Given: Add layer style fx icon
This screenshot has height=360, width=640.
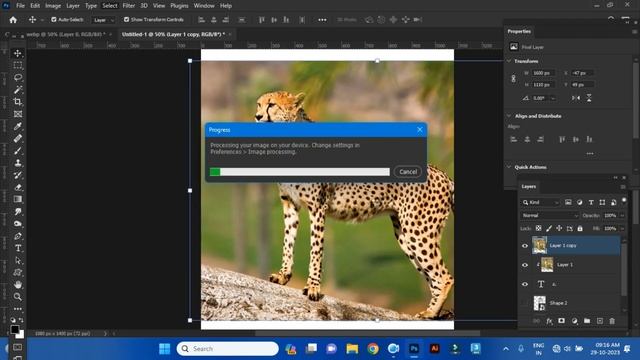Looking at the screenshot, I should point(549,321).
